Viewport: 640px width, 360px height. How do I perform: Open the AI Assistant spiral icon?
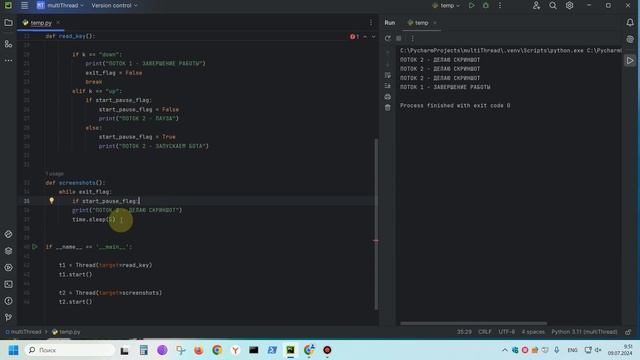pos(630,40)
